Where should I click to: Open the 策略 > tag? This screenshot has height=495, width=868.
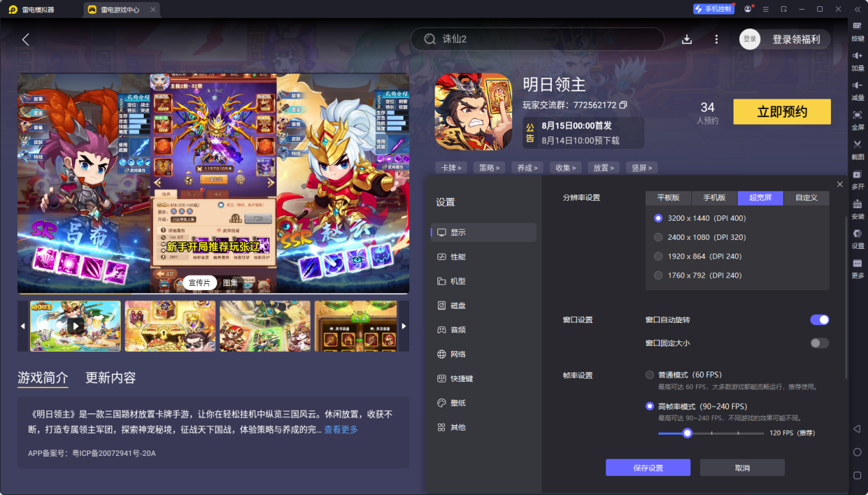tap(490, 167)
